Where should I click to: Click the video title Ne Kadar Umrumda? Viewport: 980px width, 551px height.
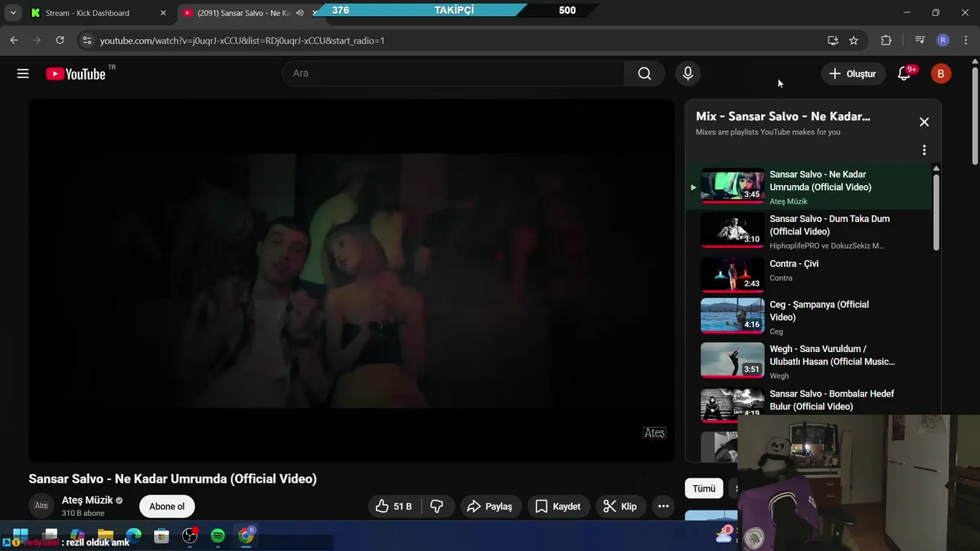click(172, 479)
